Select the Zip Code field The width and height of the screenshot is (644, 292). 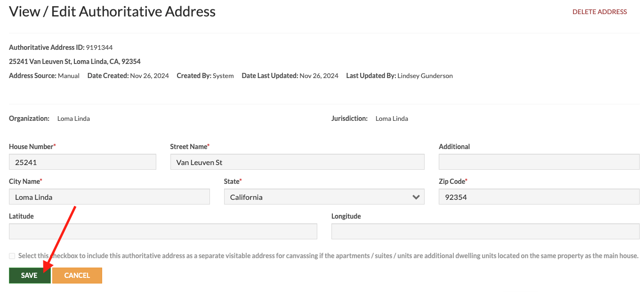point(539,197)
